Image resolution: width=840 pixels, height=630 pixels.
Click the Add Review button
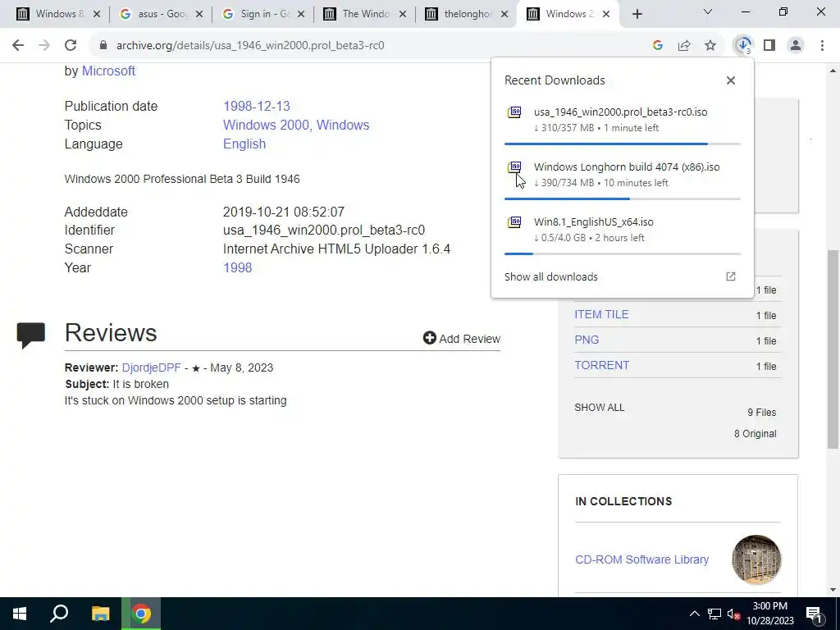pyautogui.click(x=462, y=339)
